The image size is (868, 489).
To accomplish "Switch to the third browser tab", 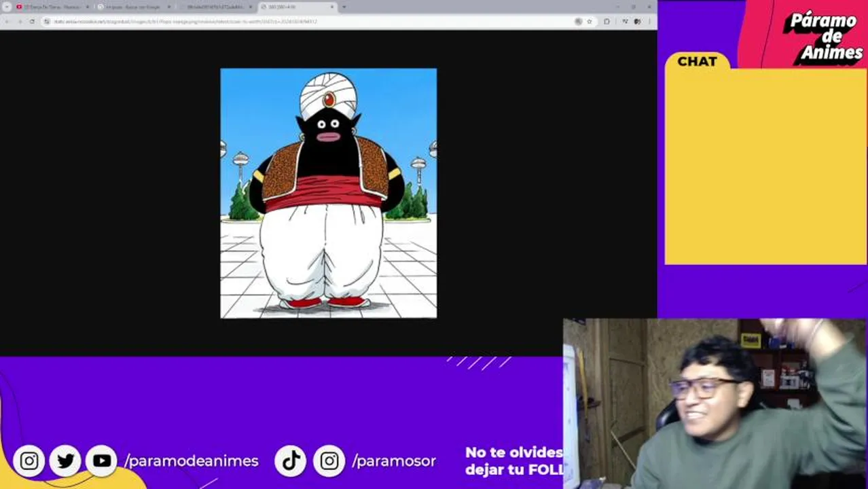I will [216, 7].
